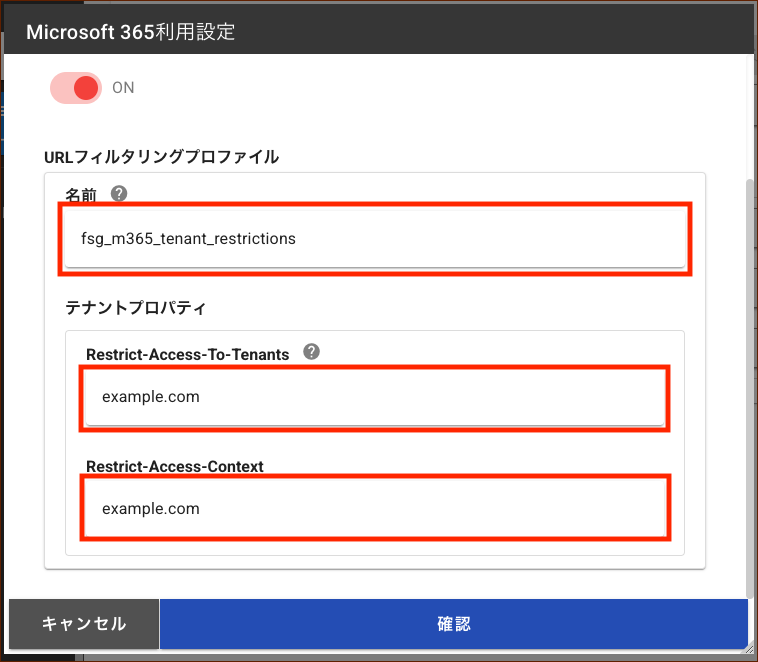Toggle the Microsoft 365 ON switch
This screenshot has width=758, height=662.
click(76, 88)
